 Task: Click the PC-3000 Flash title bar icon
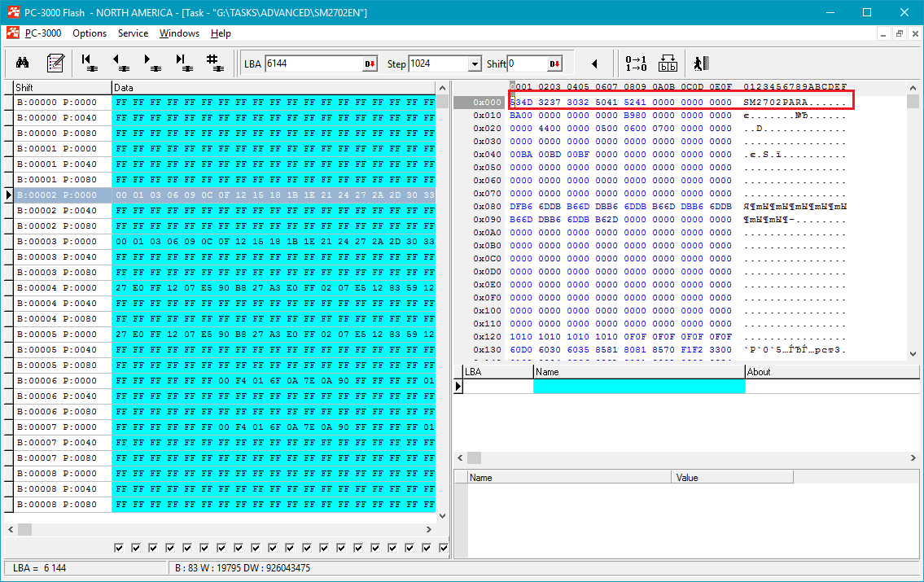tap(14, 11)
